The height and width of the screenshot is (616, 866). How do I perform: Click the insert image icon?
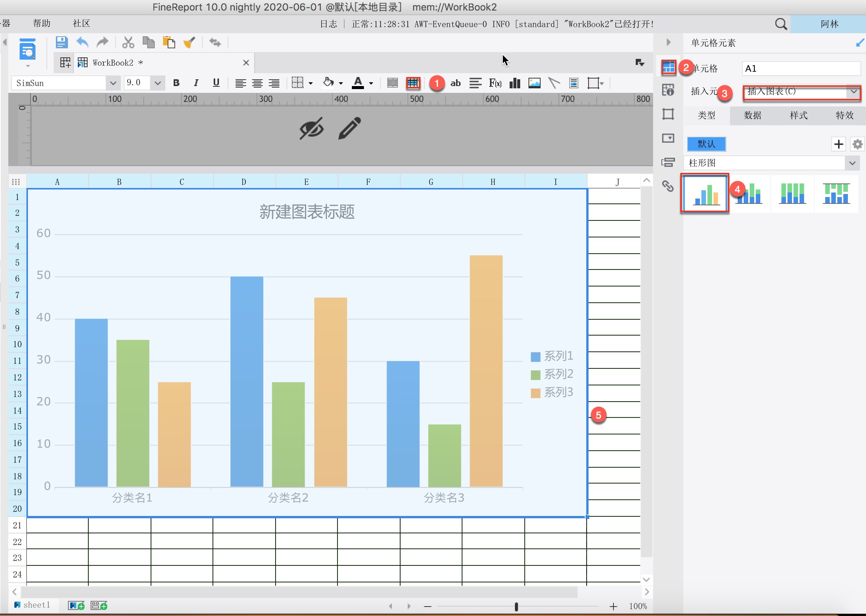point(534,83)
